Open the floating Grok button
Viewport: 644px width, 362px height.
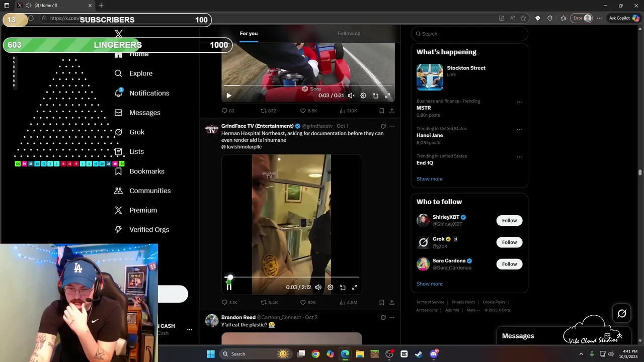coord(622,314)
